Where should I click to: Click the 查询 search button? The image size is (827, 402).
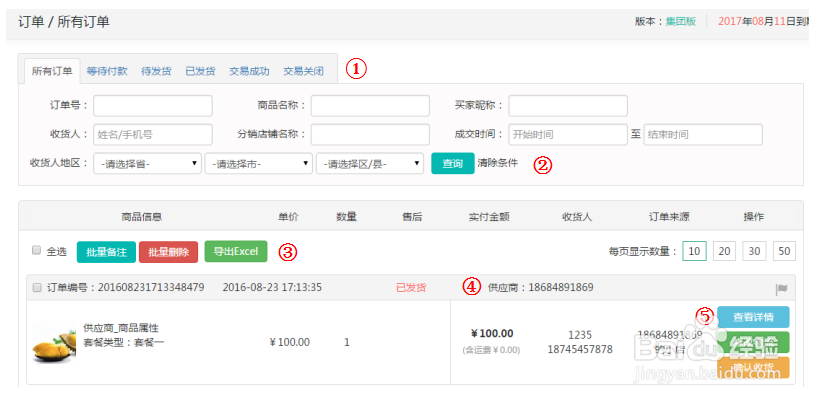[x=453, y=164]
